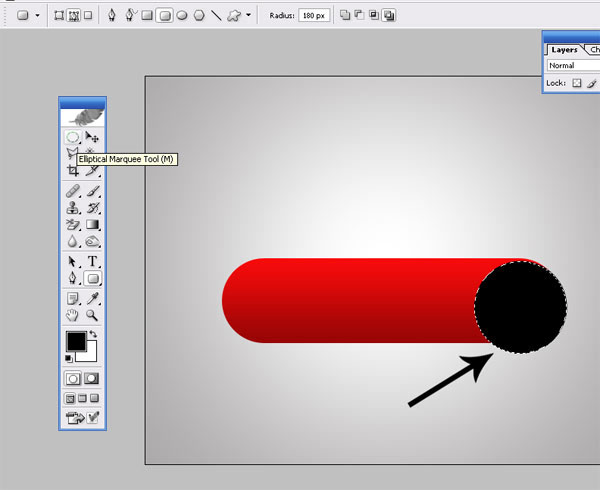The width and height of the screenshot is (600, 490).
Task: Expand the custom shape options arrow
Action: click(248, 15)
